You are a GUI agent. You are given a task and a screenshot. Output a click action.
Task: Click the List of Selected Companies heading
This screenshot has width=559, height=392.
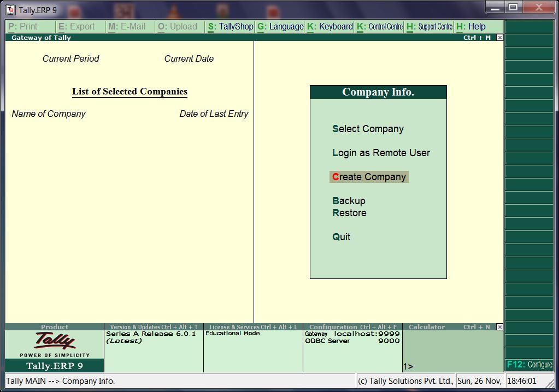pyautogui.click(x=130, y=92)
